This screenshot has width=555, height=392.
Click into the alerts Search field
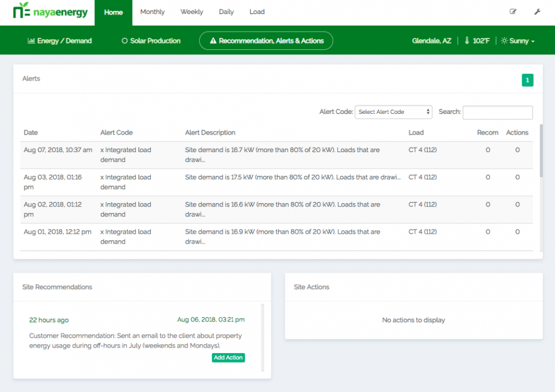coord(497,113)
